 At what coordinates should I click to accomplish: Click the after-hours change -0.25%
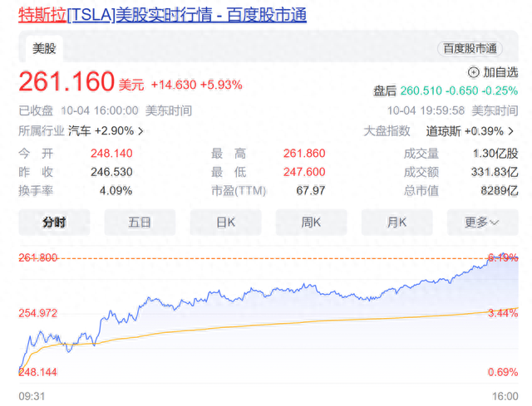(x=500, y=90)
